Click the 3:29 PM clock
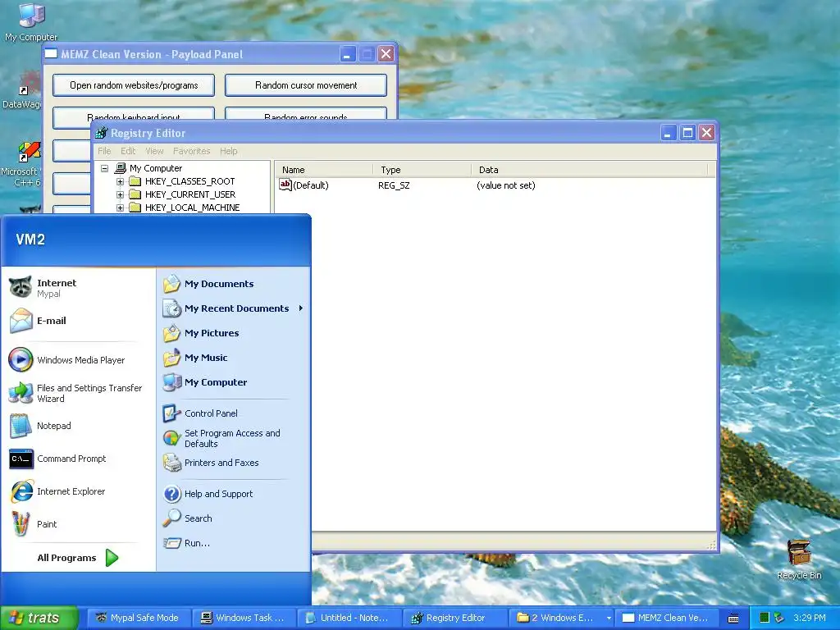Screen dimensions: 840x630 810,618
